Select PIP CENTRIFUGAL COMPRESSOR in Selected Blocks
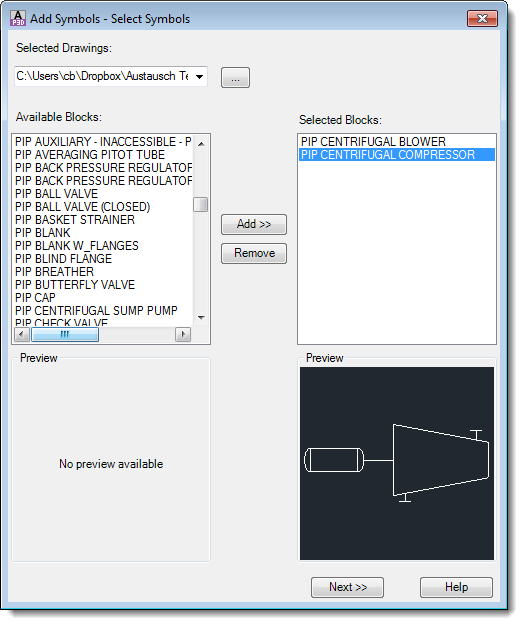Screen dimensions: 523x625 click(397, 155)
